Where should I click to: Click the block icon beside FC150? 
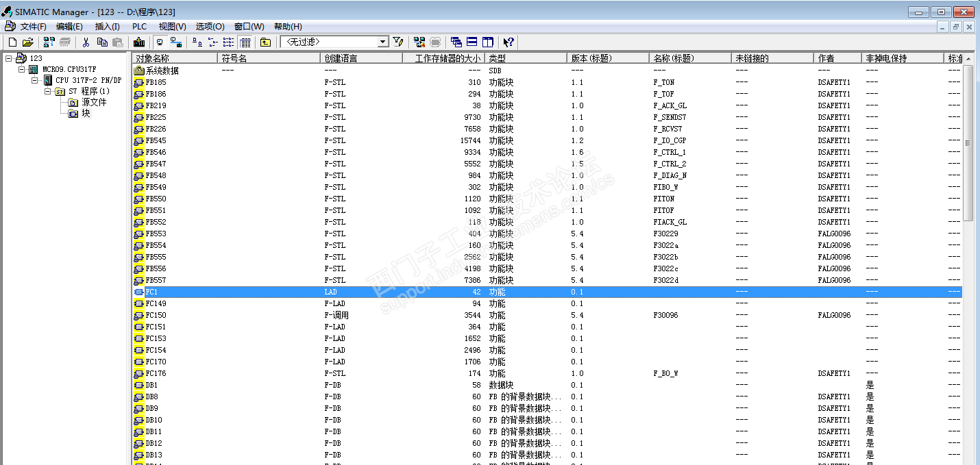tap(139, 315)
